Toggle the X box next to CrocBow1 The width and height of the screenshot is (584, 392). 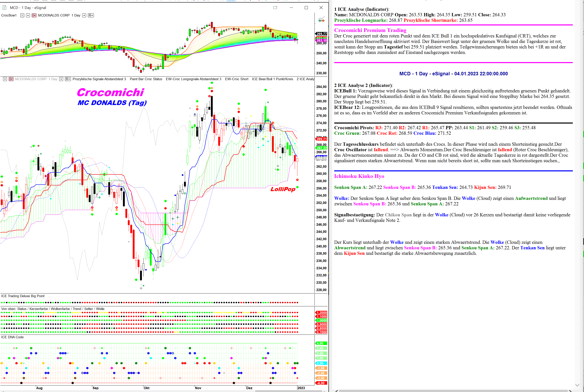point(22,15)
